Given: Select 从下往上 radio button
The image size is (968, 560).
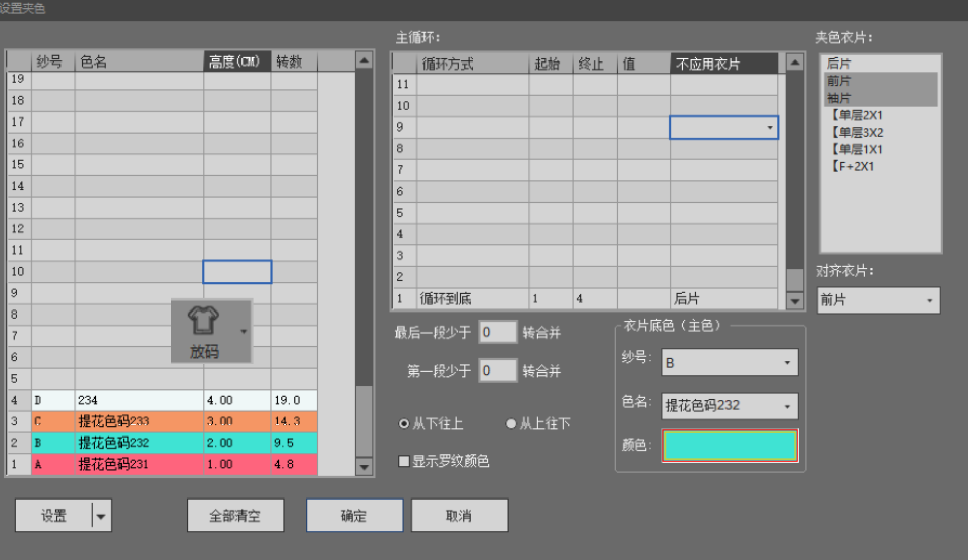Looking at the screenshot, I should point(403,424).
